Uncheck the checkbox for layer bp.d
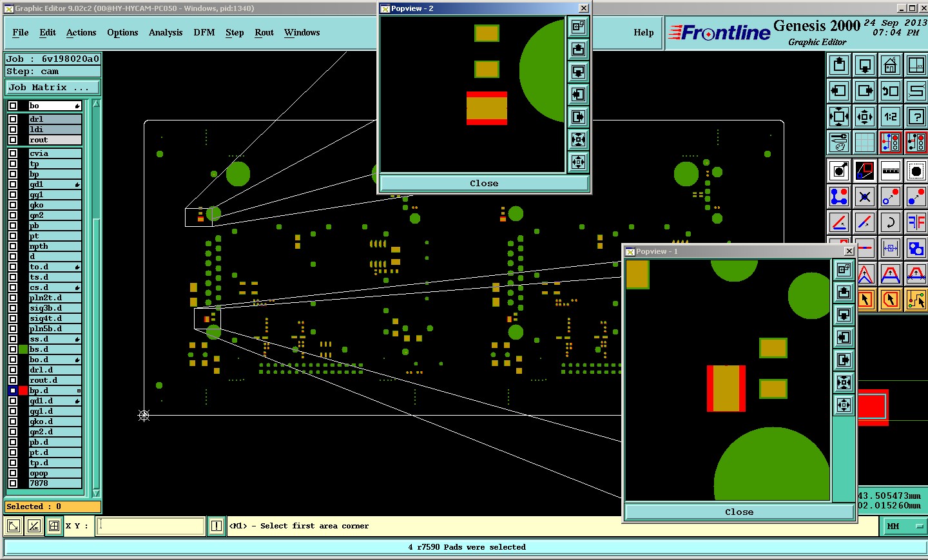 [13, 391]
